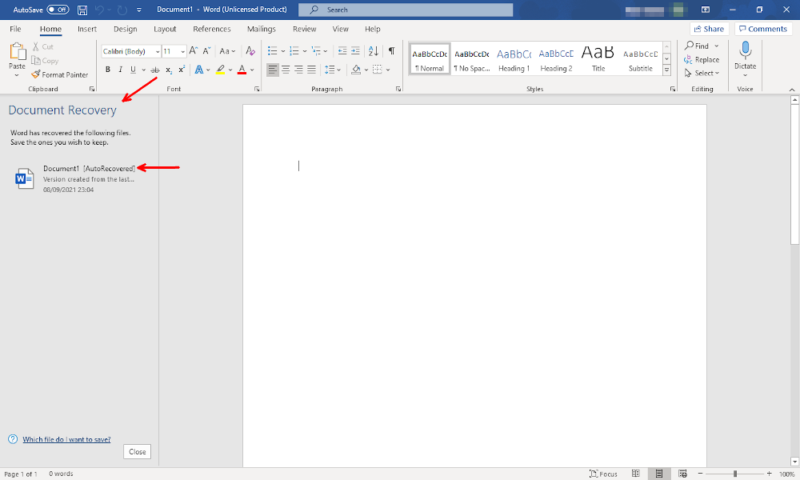Expand the Styles gallery more arrow
The height and width of the screenshot is (480, 800).
click(x=666, y=71)
